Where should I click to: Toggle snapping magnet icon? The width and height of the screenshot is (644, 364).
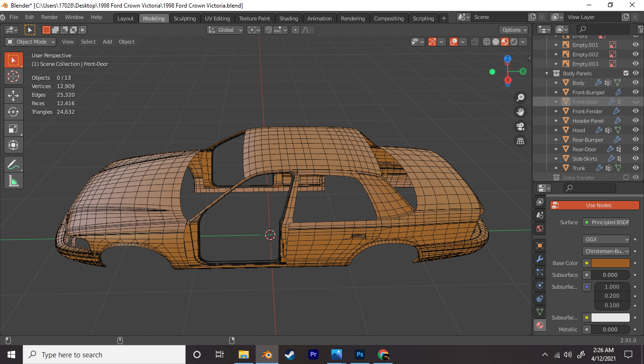[268, 30]
